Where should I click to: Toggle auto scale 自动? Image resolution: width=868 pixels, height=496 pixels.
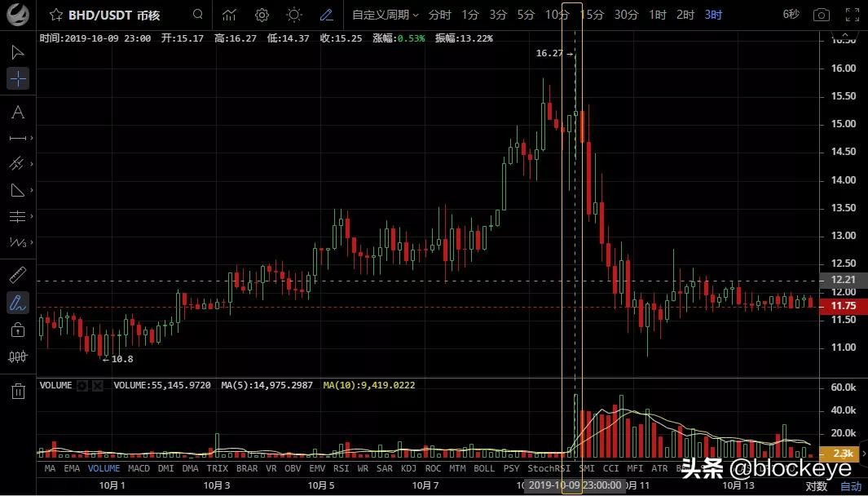coord(852,486)
